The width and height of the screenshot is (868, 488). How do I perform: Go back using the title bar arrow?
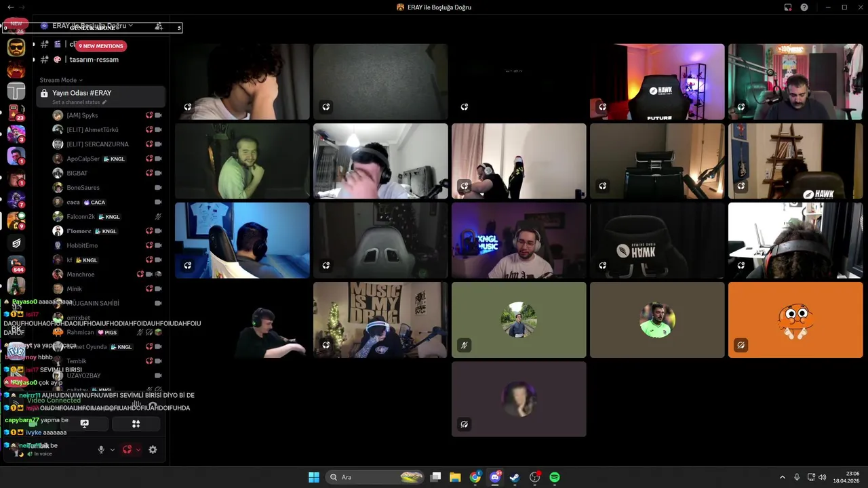pyautogui.click(x=10, y=7)
